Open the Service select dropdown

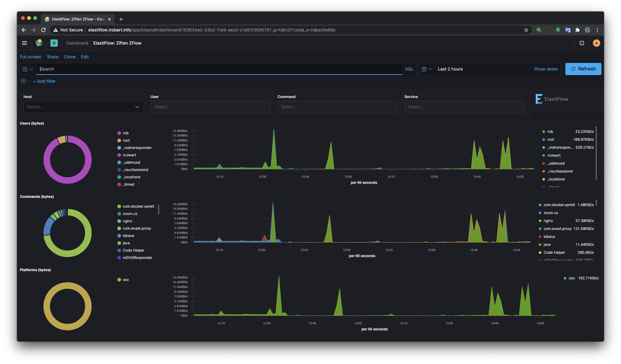(x=464, y=107)
